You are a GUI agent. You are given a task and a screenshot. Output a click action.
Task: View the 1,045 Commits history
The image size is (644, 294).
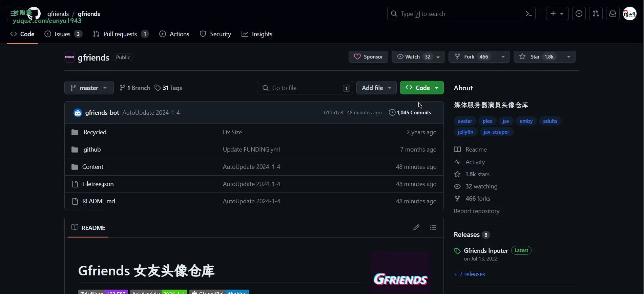(x=410, y=113)
